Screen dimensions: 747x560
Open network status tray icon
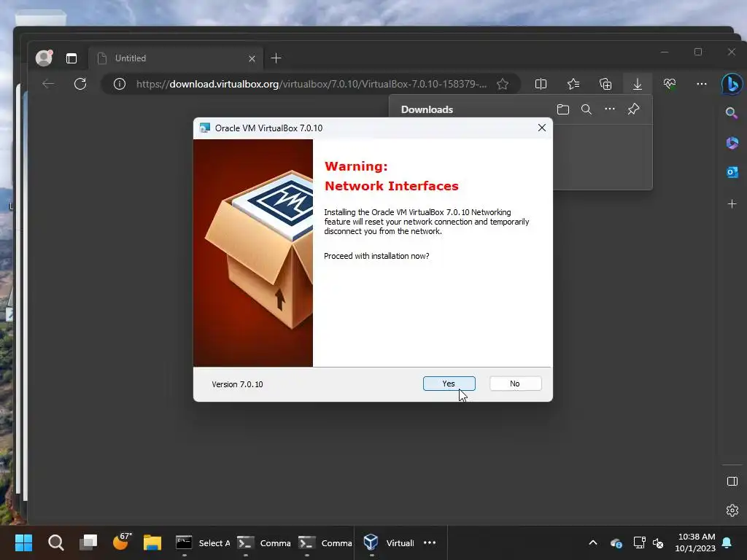click(639, 542)
